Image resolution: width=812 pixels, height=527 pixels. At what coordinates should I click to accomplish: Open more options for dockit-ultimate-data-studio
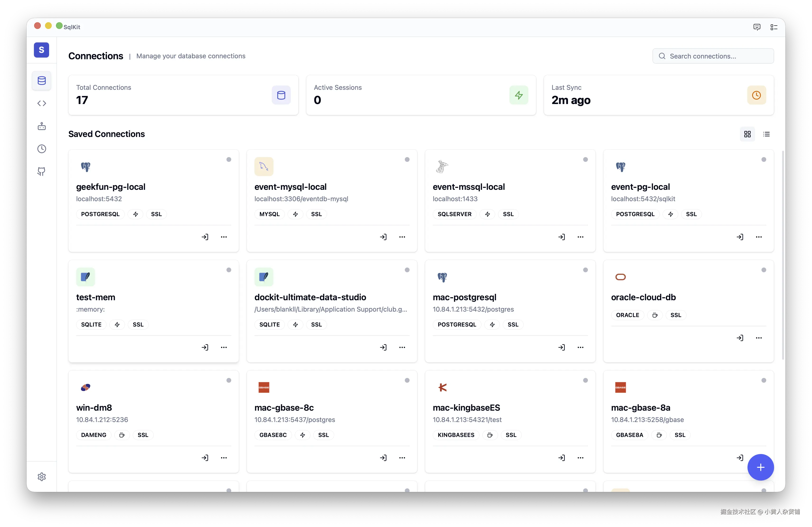402,347
